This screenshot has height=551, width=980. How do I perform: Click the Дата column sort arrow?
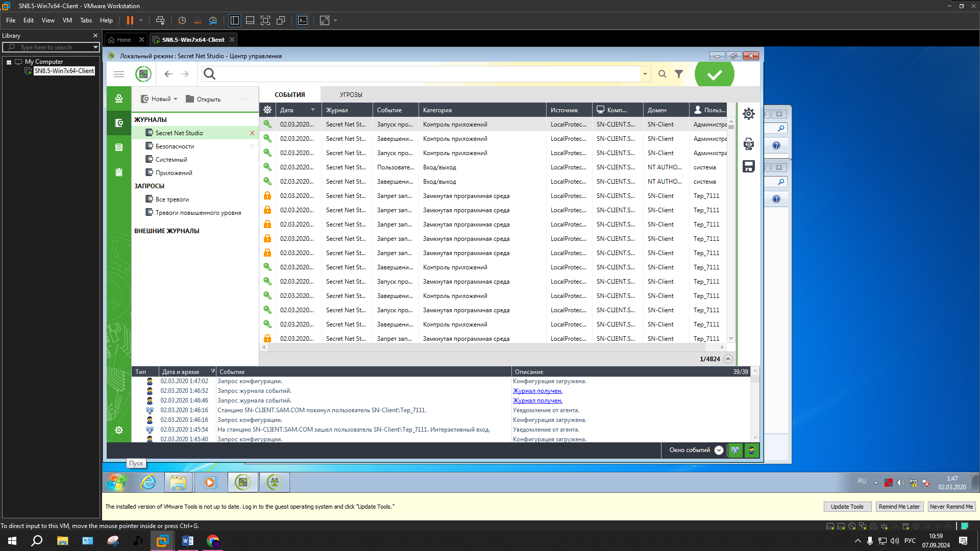[x=313, y=110]
